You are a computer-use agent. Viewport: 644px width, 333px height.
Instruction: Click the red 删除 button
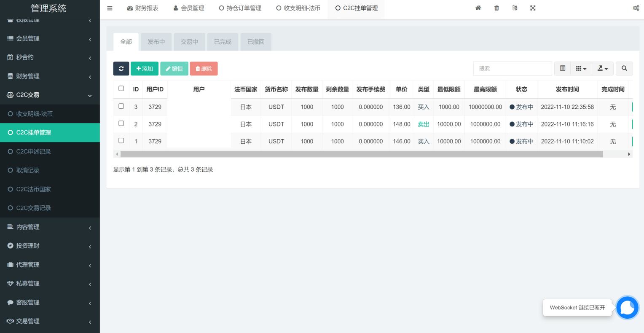[204, 69]
